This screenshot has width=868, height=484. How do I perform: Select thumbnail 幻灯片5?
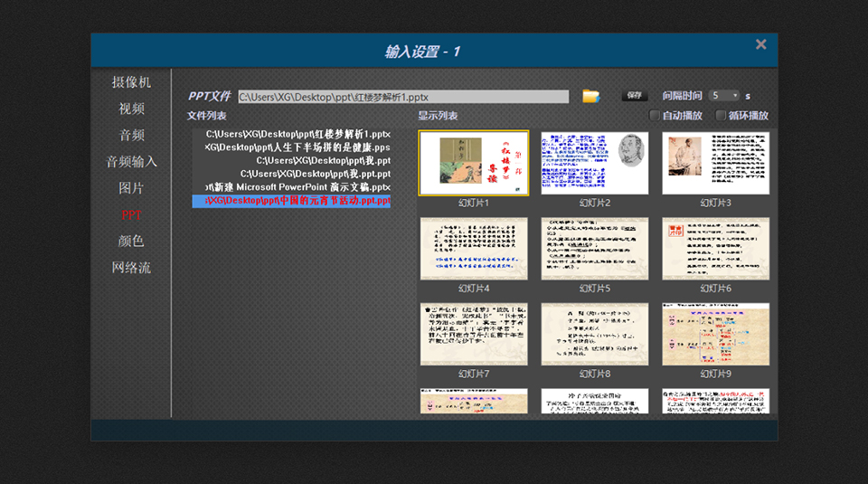point(595,249)
